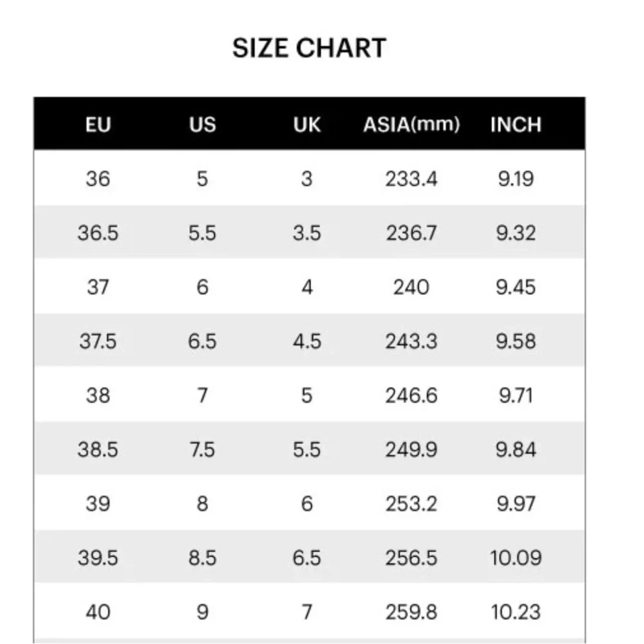Click the SIZE CHART title
Image resolution: width=644 pixels, height=644 pixels.
(309, 48)
